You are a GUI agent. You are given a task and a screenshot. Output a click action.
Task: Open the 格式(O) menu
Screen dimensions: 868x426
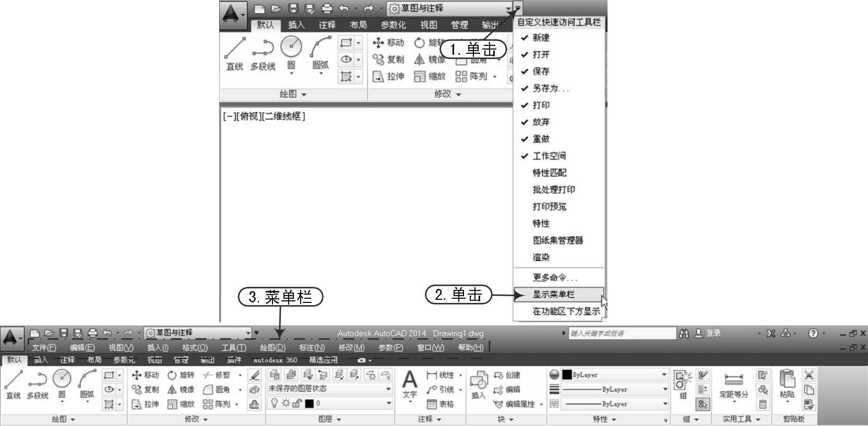195,348
